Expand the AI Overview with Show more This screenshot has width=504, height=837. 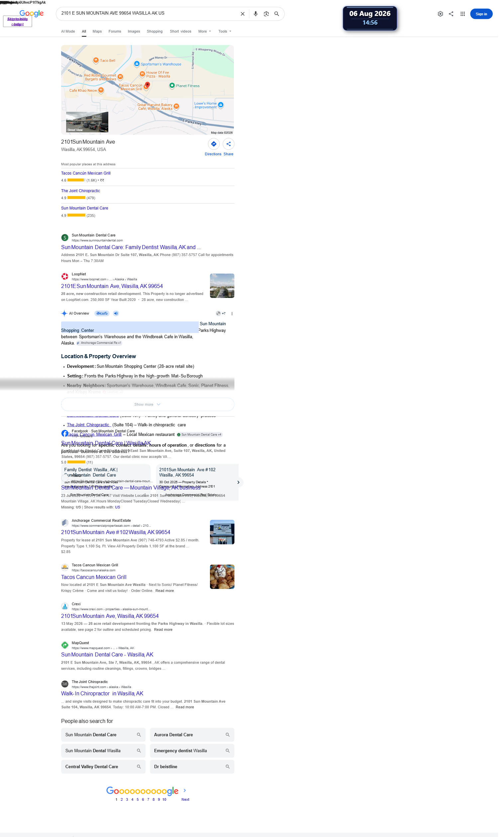(x=147, y=405)
